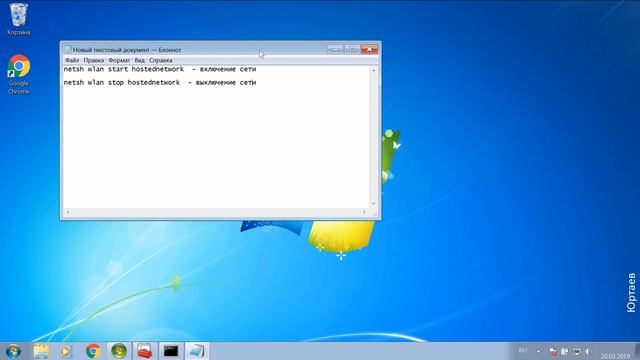Image resolution: width=640 pixels, height=360 pixels.
Task: Open the Формат menu in Notepad
Action: click(119, 60)
